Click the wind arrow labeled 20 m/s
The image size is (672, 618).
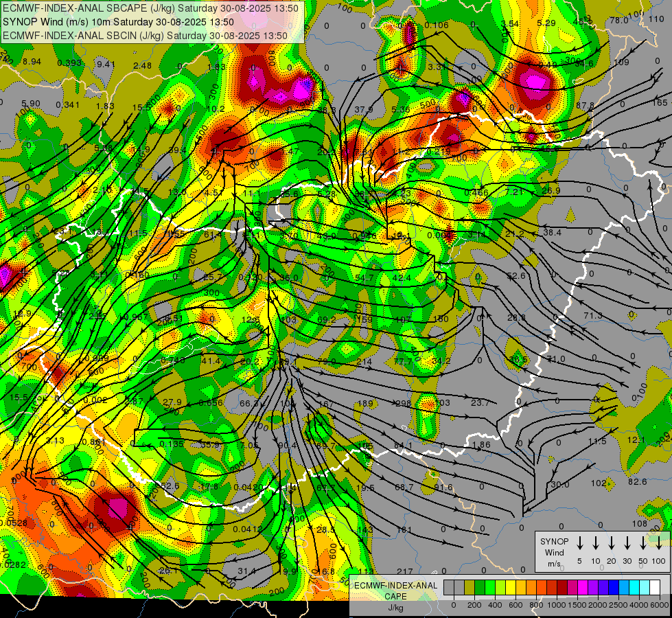(611, 543)
